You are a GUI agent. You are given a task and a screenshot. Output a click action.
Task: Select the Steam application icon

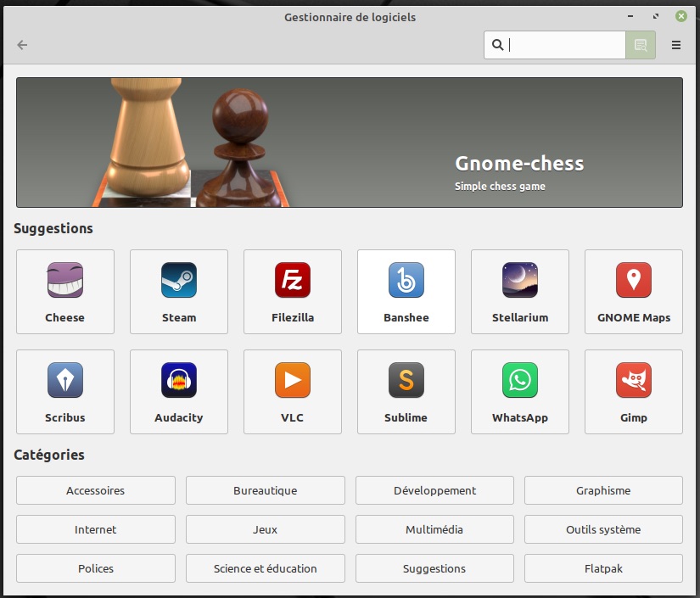179,291
